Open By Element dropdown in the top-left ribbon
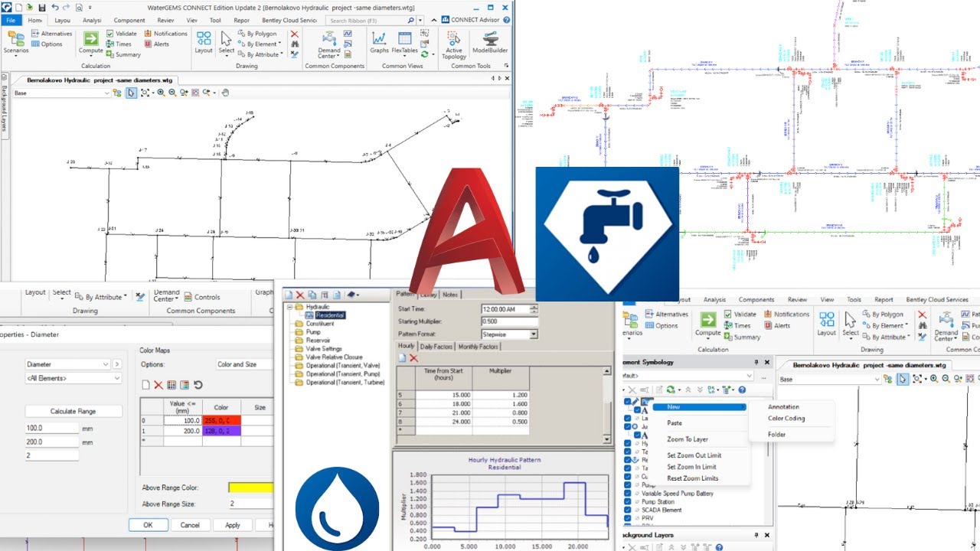 260,44
